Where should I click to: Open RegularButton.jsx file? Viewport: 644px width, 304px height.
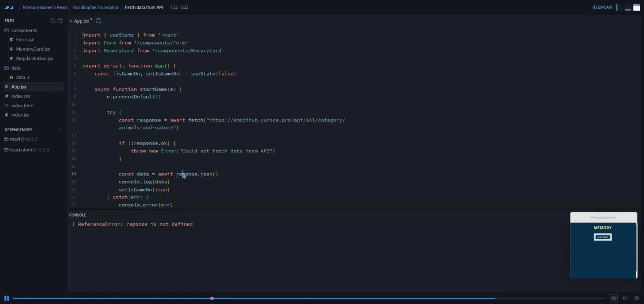click(x=34, y=58)
